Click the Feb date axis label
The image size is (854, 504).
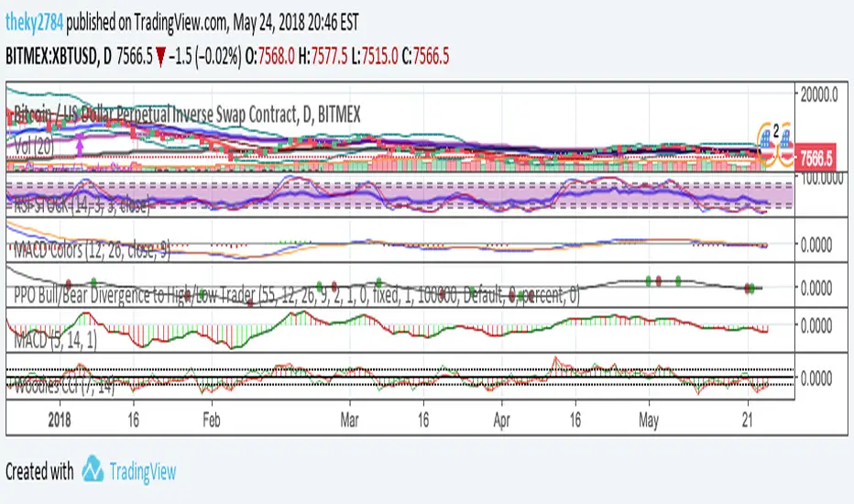pyautogui.click(x=212, y=420)
